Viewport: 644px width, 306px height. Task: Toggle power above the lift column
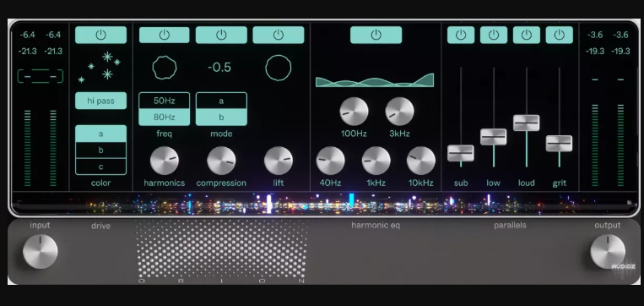279,35
